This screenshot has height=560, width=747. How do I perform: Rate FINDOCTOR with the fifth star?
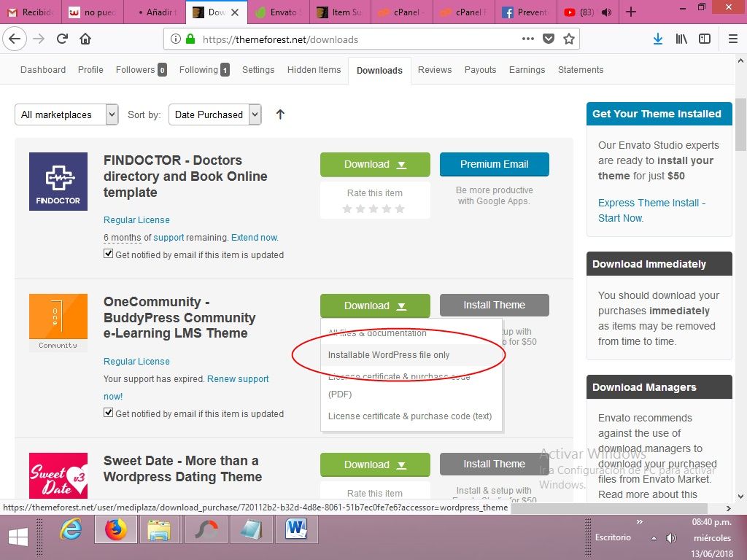(x=400, y=209)
